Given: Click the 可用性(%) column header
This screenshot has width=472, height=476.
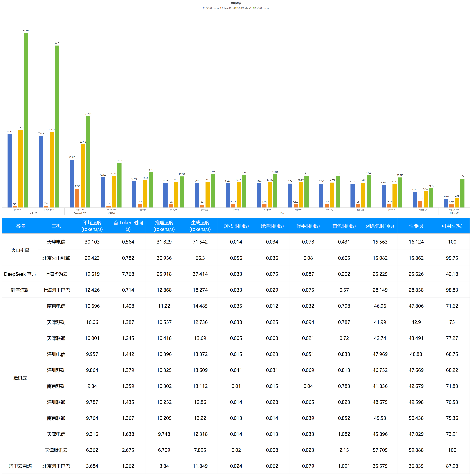Looking at the screenshot, I should click(452, 226).
